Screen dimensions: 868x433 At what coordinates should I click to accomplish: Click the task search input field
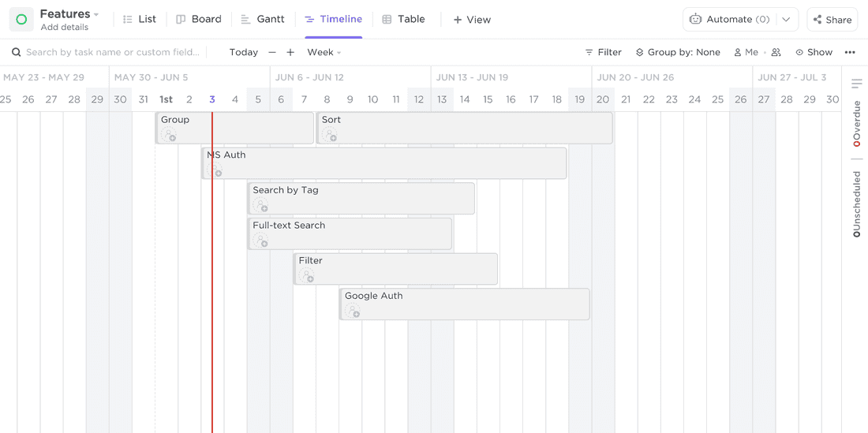point(112,52)
